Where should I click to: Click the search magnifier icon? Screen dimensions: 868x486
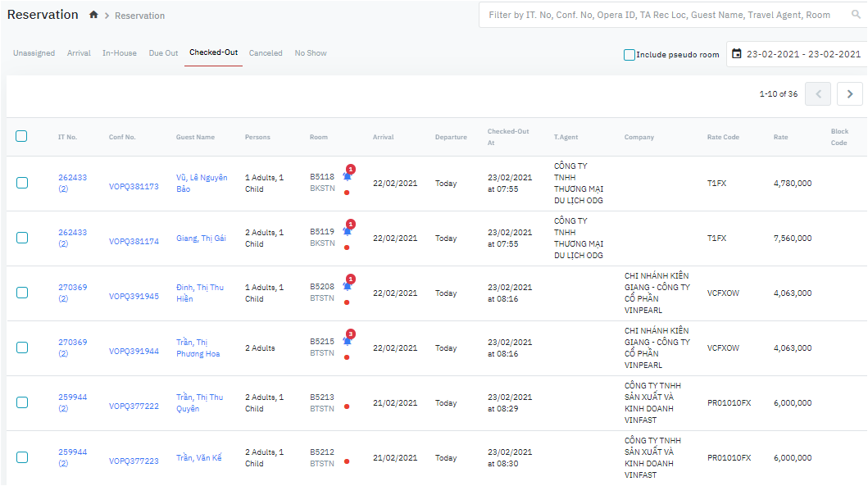(857, 15)
